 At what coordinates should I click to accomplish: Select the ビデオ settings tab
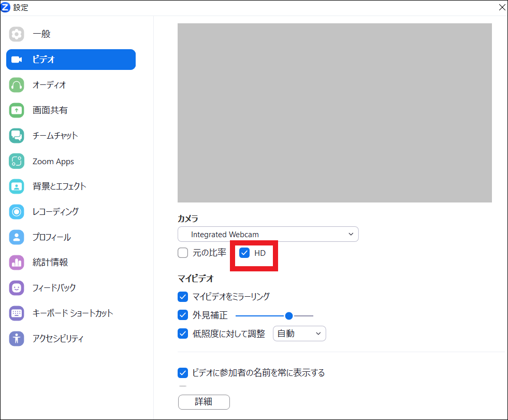click(x=71, y=60)
